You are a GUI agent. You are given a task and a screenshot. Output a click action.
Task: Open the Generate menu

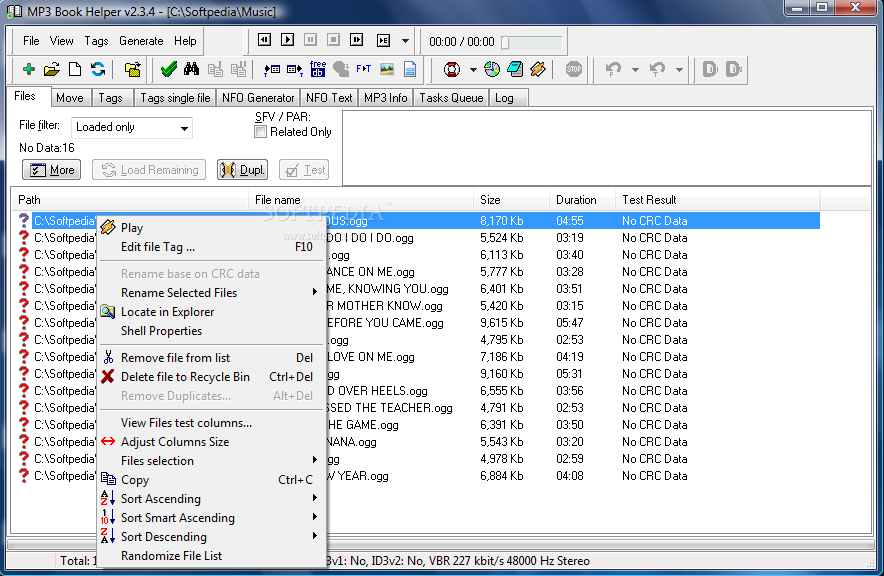tap(141, 41)
